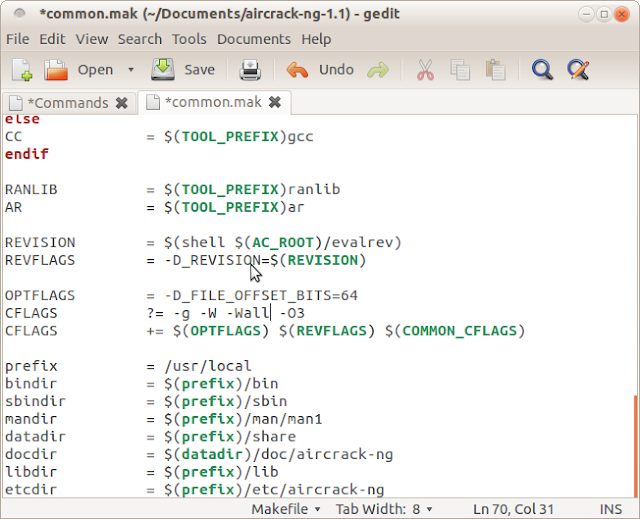Click the Ln 70, Col 31 status
The height and width of the screenshot is (519, 640).
513,509
